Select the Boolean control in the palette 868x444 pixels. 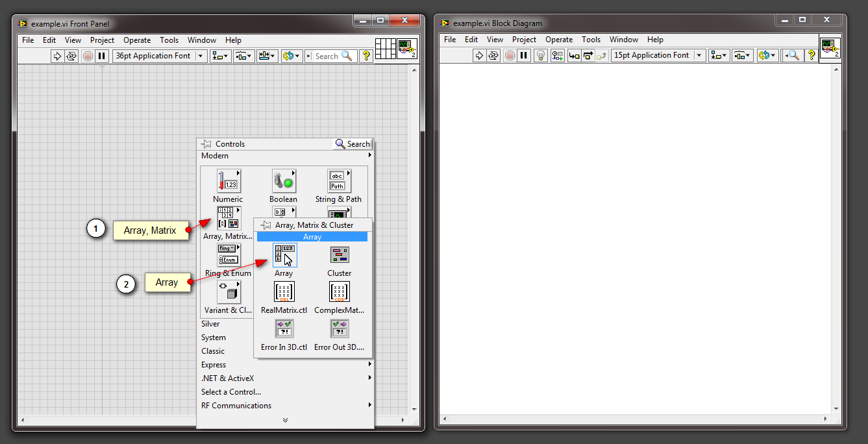[x=283, y=180]
